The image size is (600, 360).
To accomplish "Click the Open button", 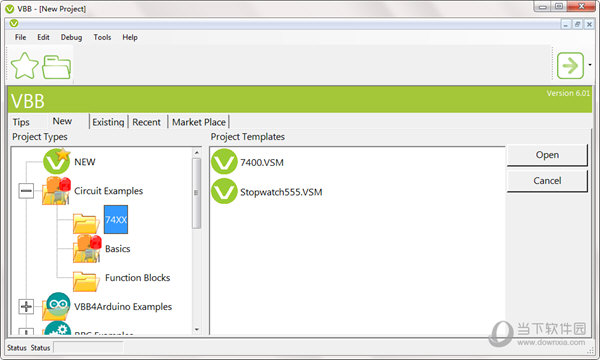I will click(547, 155).
